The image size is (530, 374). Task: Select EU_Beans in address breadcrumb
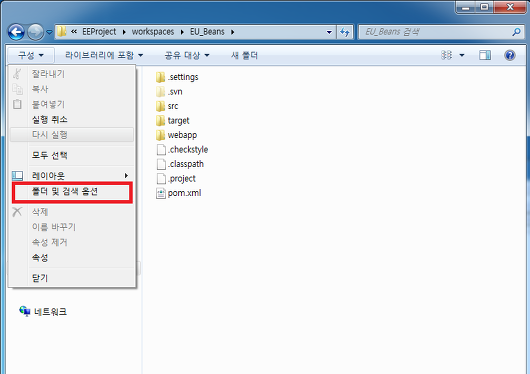[207, 32]
